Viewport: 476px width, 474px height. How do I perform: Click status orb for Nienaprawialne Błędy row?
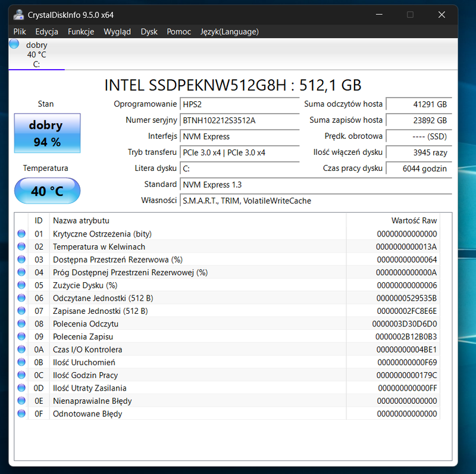pos(21,401)
